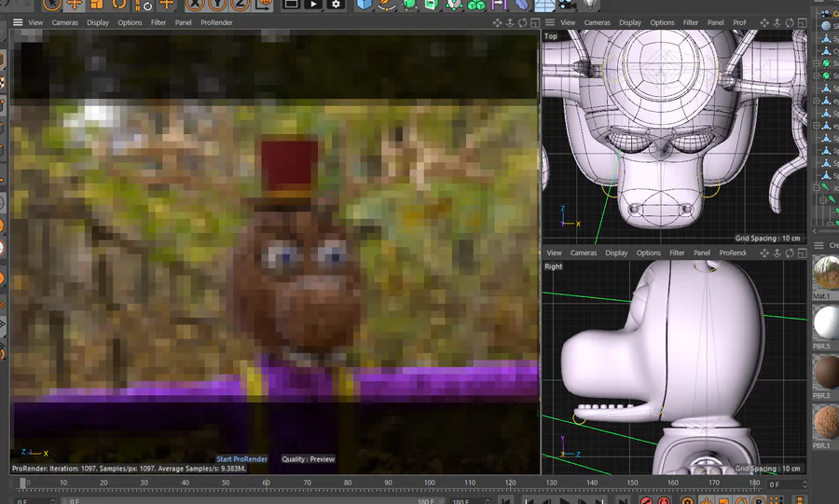
Task: Jump to the start of animation
Action: point(505,501)
